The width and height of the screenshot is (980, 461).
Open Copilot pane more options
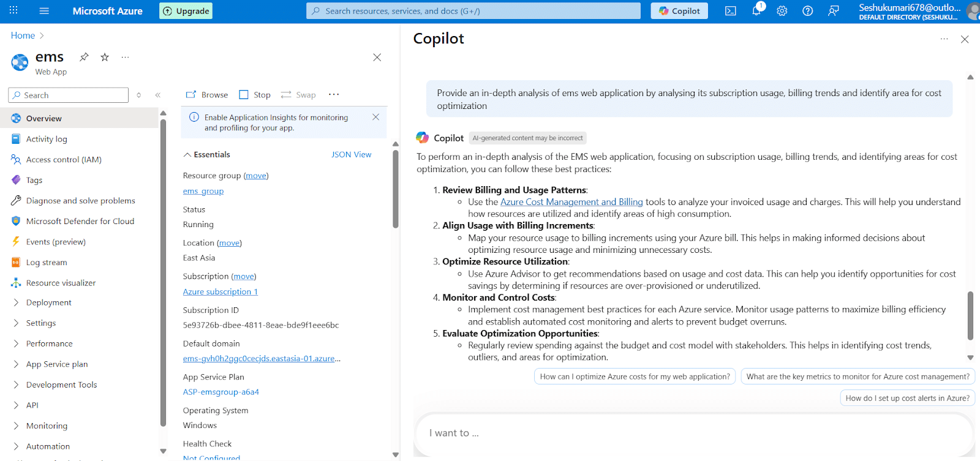pyautogui.click(x=944, y=39)
